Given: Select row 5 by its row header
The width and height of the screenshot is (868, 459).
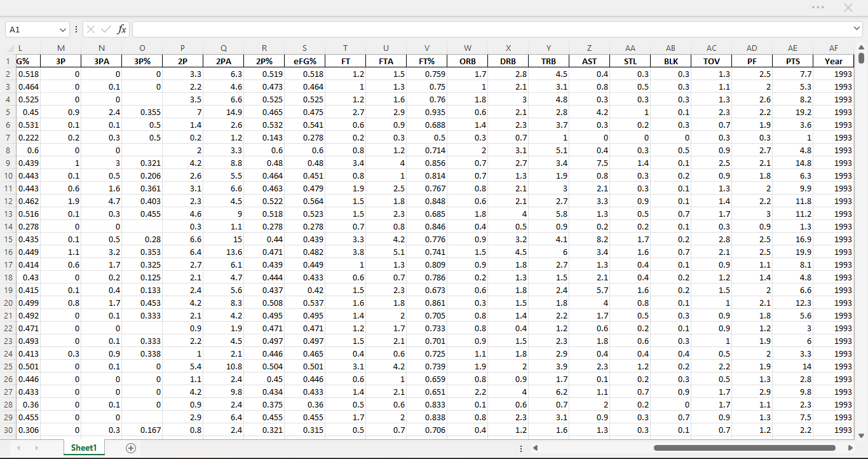Looking at the screenshot, I should pyautogui.click(x=8, y=112).
